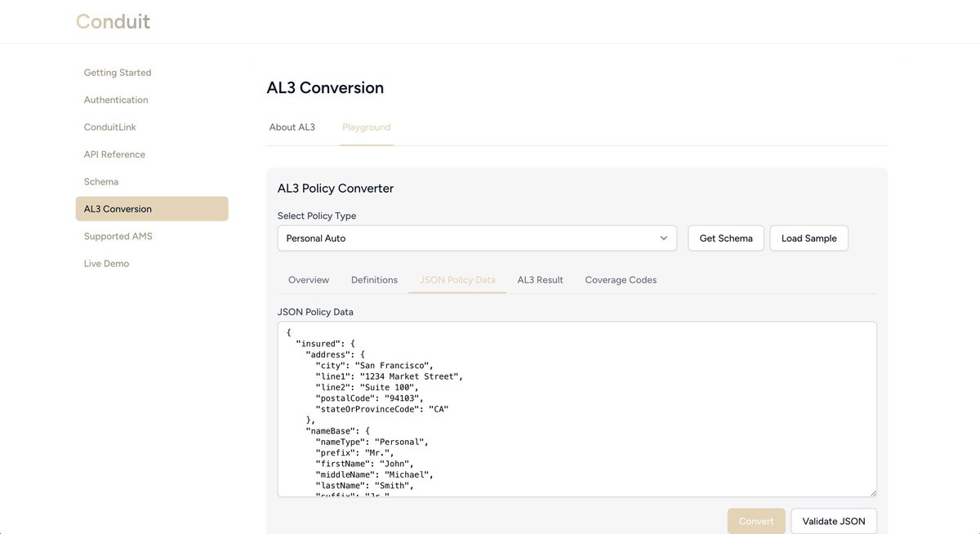Open Getting Started in the sidebar

click(118, 71)
